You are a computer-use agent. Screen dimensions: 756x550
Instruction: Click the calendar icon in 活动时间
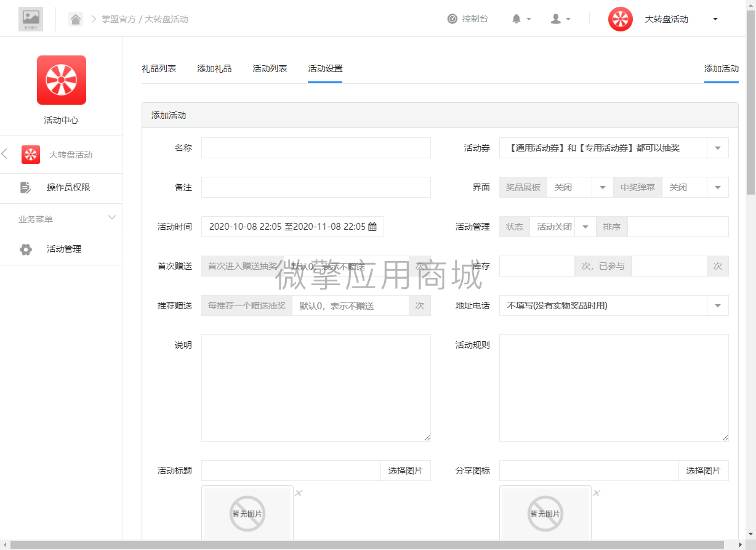pos(372,227)
